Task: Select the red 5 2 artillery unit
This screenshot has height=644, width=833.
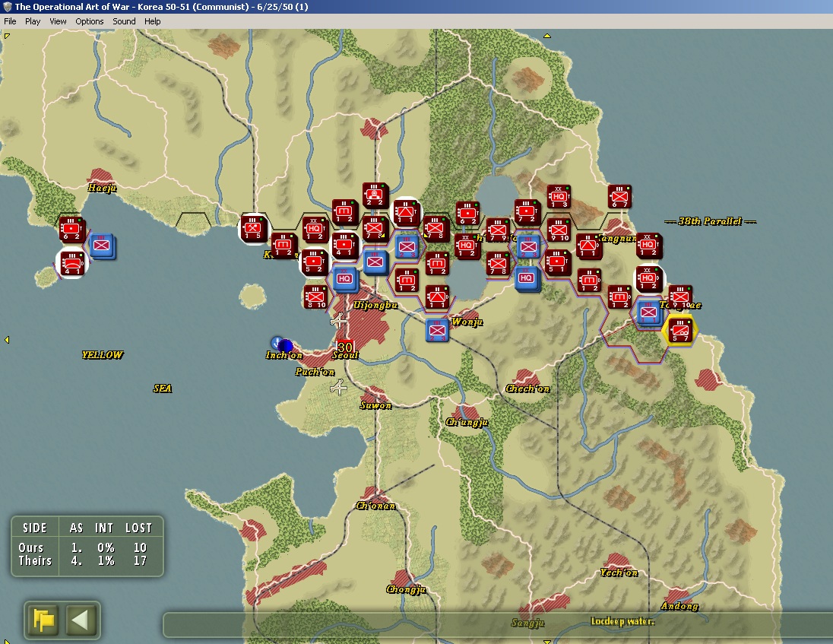Action: (x=314, y=262)
